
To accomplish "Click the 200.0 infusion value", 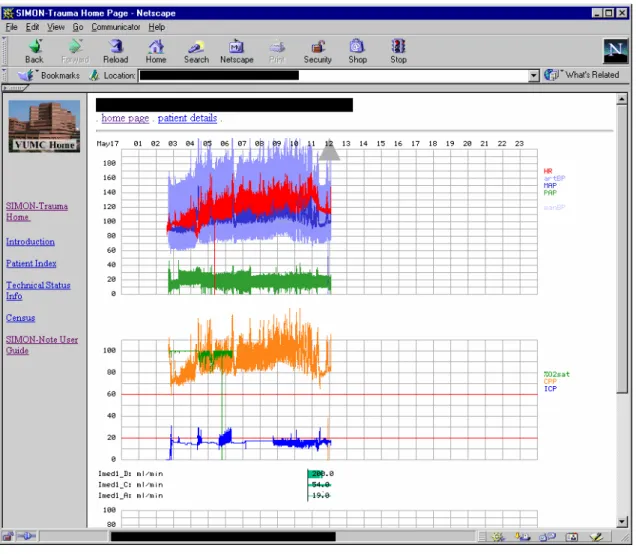I will 322,474.
